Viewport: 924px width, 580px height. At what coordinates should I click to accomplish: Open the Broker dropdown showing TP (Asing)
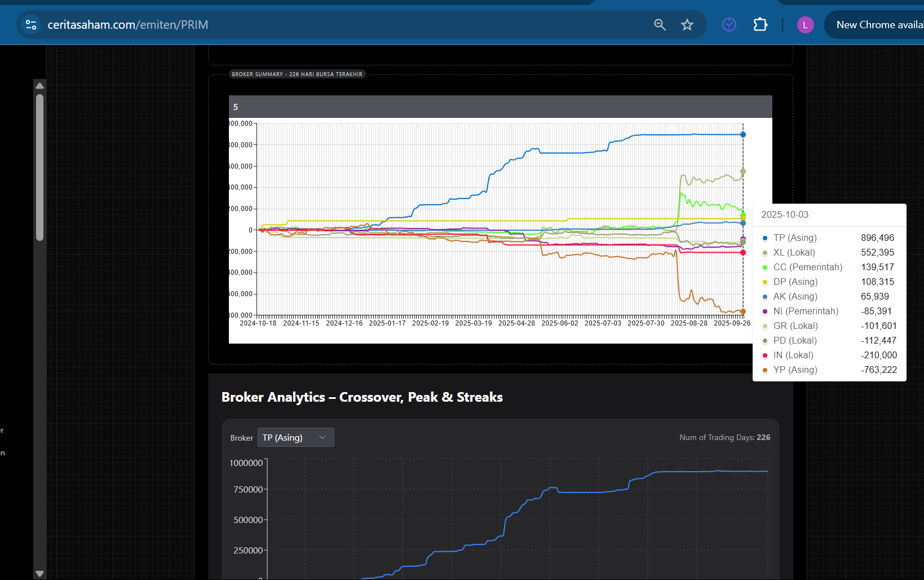[295, 437]
